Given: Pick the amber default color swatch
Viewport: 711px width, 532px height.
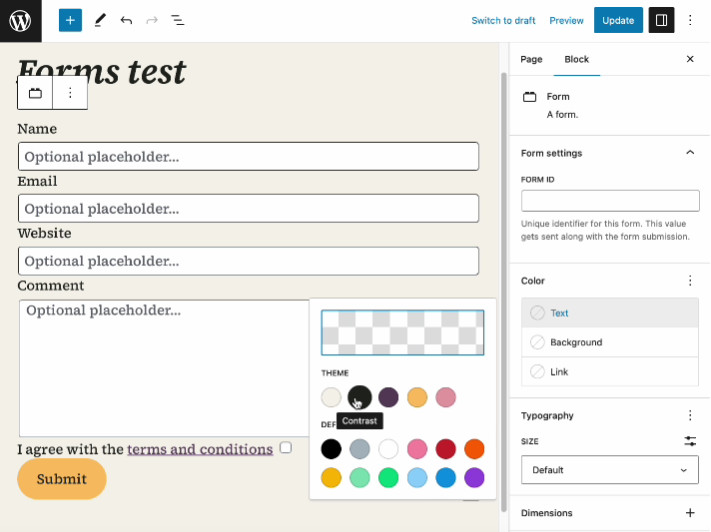Looking at the screenshot, I should (331, 478).
